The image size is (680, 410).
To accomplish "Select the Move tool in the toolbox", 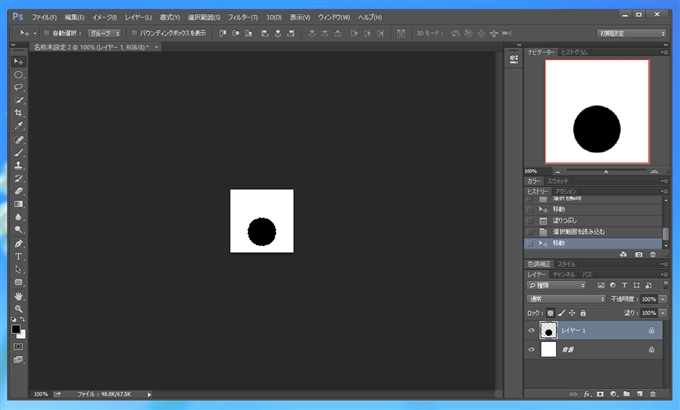I will click(x=18, y=62).
